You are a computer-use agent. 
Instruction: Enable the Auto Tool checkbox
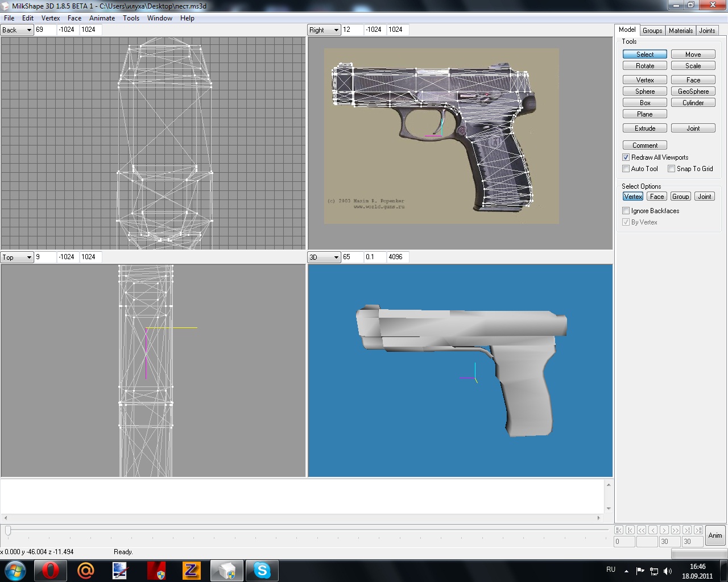coord(626,169)
